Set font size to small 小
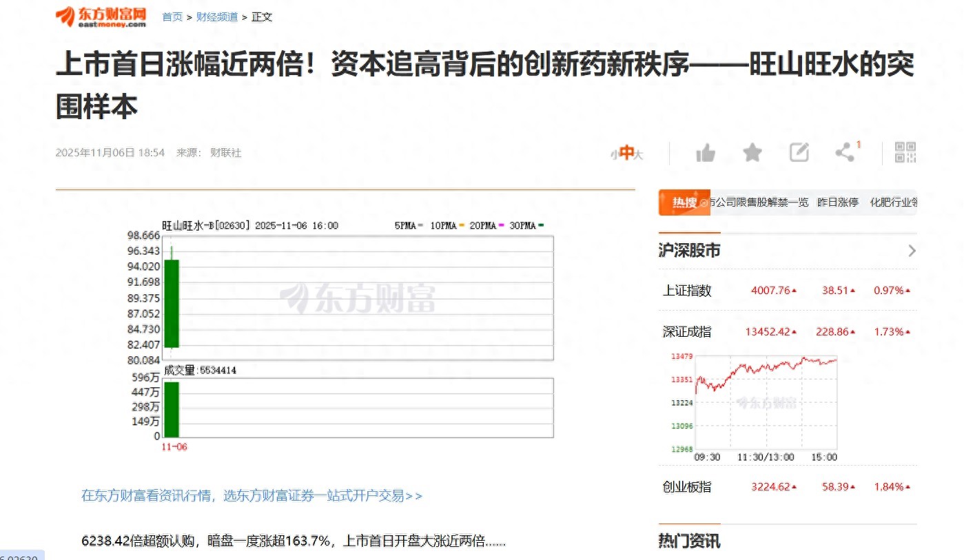The height and width of the screenshot is (560, 964). 613,155
